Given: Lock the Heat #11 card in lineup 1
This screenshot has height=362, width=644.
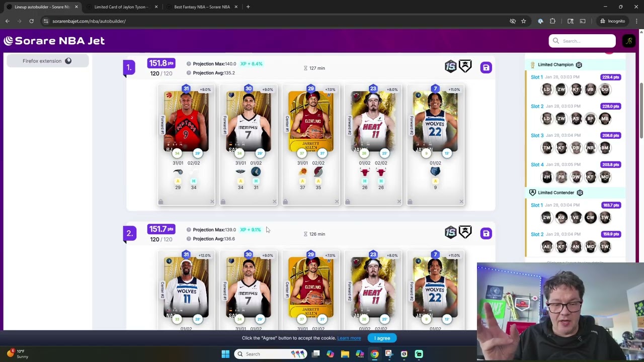Looking at the screenshot, I should click(x=348, y=202).
